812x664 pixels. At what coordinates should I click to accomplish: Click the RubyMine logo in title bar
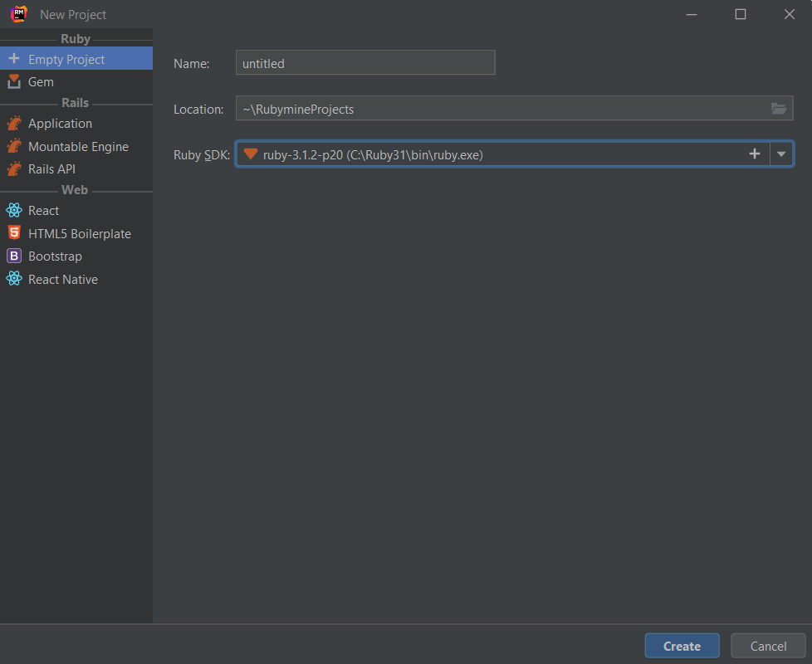[18, 14]
